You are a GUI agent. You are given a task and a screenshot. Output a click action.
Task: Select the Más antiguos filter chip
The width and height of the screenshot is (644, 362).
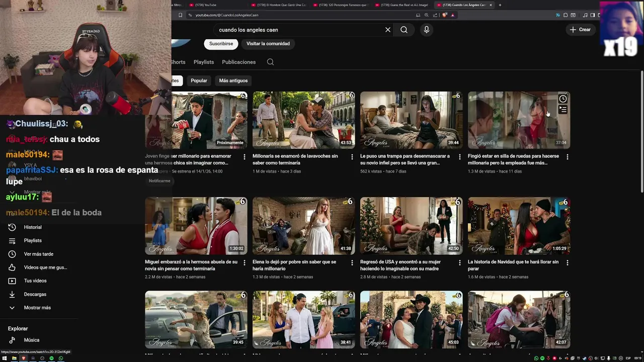pos(233,80)
